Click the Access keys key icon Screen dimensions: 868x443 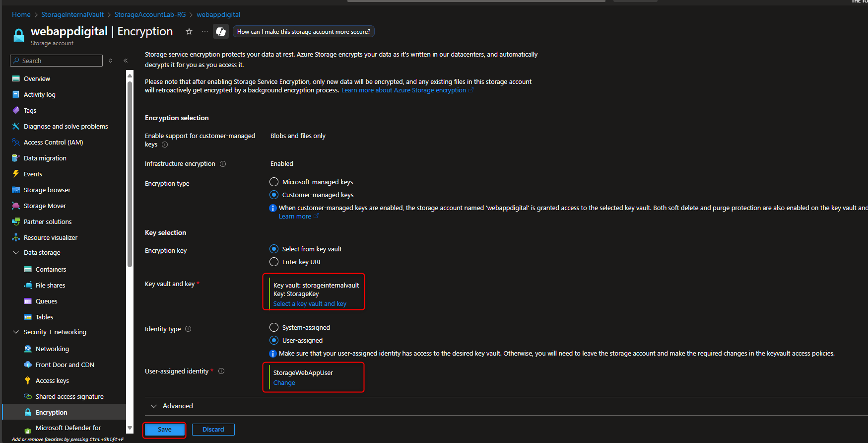click(x=28, y=380)
